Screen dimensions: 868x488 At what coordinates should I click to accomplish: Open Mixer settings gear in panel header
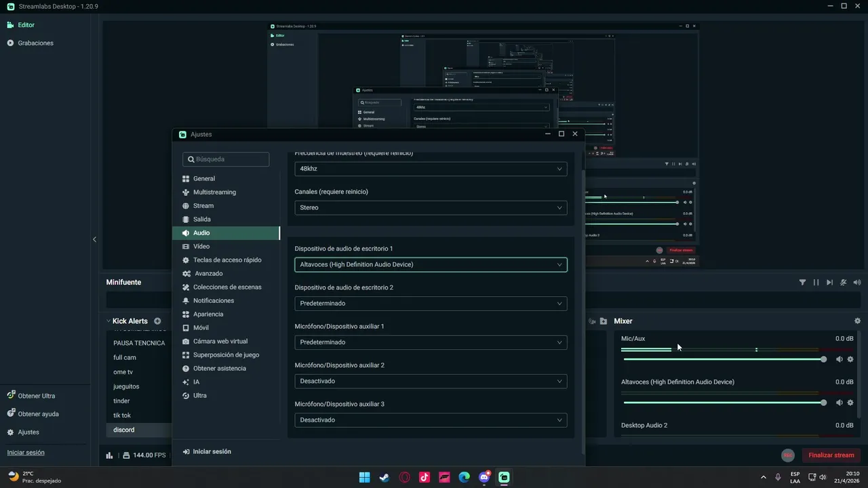(x=857, y=321)
